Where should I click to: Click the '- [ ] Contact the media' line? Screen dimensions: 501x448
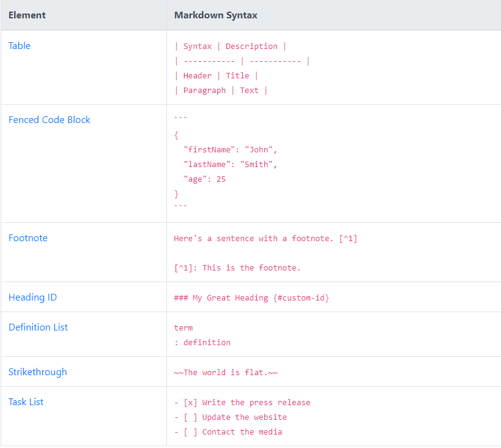(228, 432)
